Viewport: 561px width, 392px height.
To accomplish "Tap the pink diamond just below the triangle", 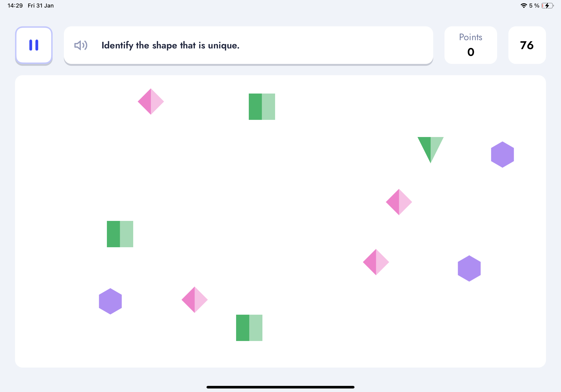I will pos(399,202).
